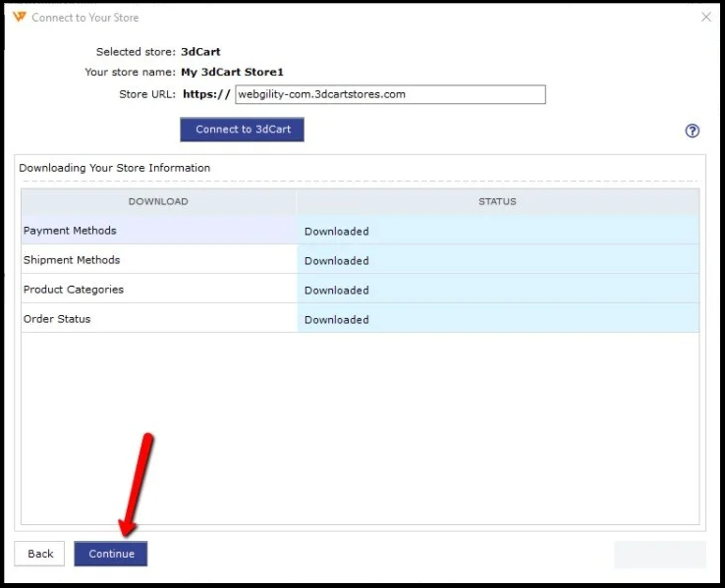Image resolution: width=725 pixels, height=588 pixels.
Task: Click into the Store URL text field
Action: [x=389, y=94]
